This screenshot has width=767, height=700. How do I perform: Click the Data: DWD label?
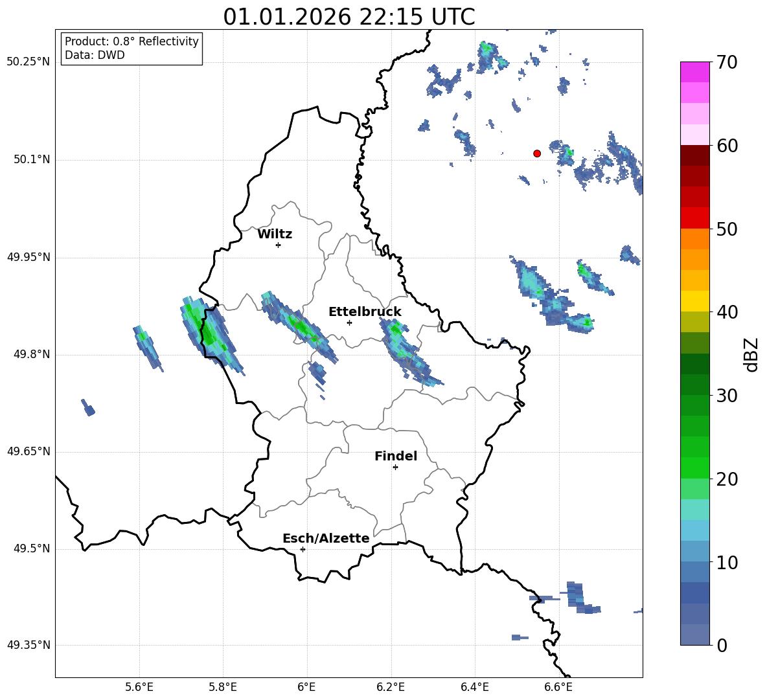coord(95,55)
